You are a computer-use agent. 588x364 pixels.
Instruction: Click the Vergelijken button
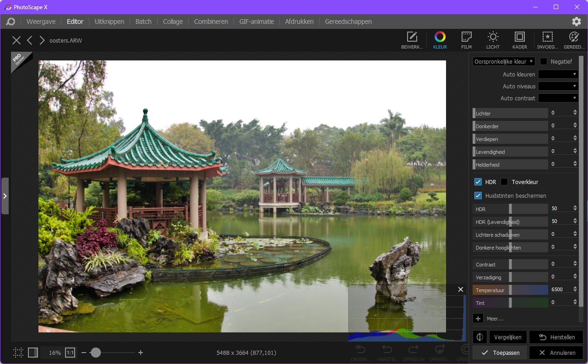tap(508, 337)
